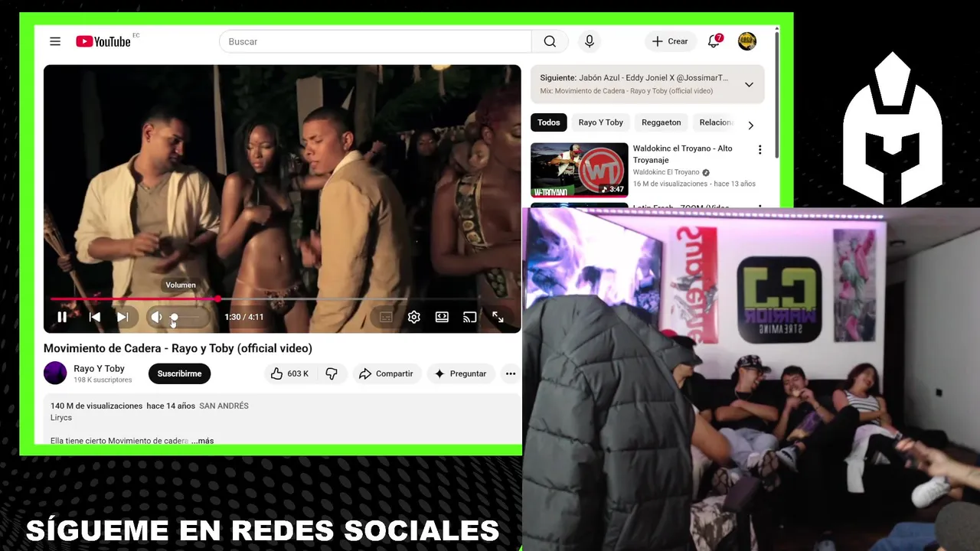This screenshot has width=980, height=551.
Task: Mute the video with the speaker icon
Action: [156, 317]
